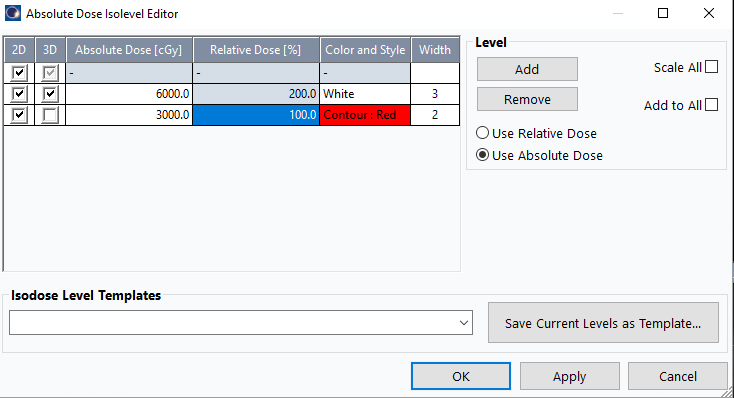Toggle the 3D checkbox in the top dash row
The image size is (734, 398).
(x=50, y=73)
